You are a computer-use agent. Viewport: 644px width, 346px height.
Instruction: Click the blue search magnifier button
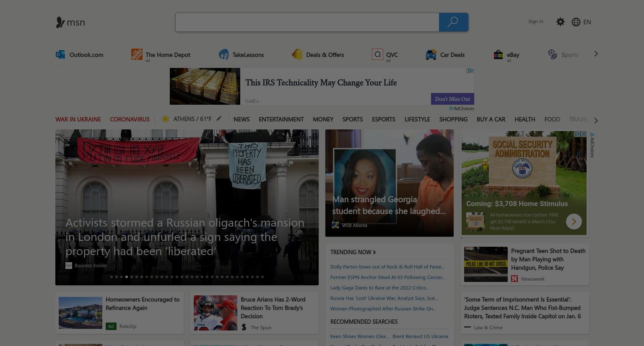point(454,22)
